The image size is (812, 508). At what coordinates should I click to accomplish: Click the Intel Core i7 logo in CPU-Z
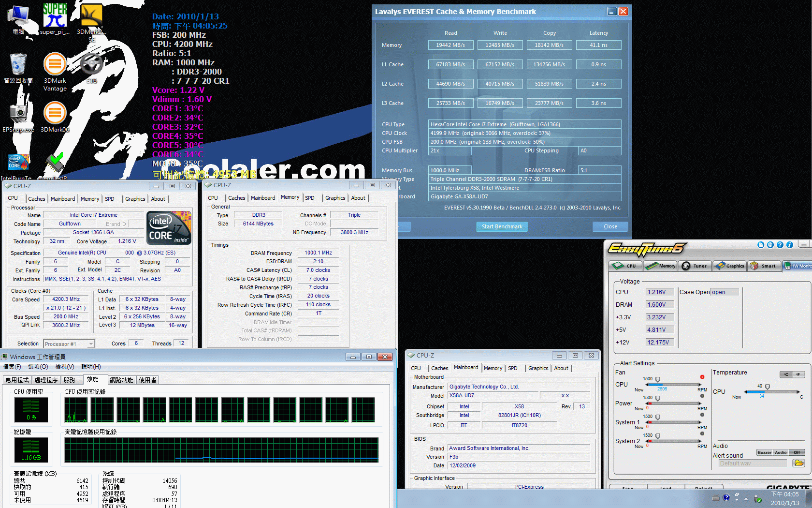[x=169, y=227]
